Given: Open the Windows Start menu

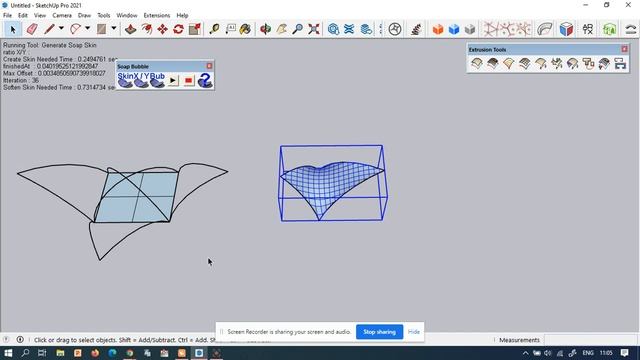Looking at the screenshot, I should (8, 353).
